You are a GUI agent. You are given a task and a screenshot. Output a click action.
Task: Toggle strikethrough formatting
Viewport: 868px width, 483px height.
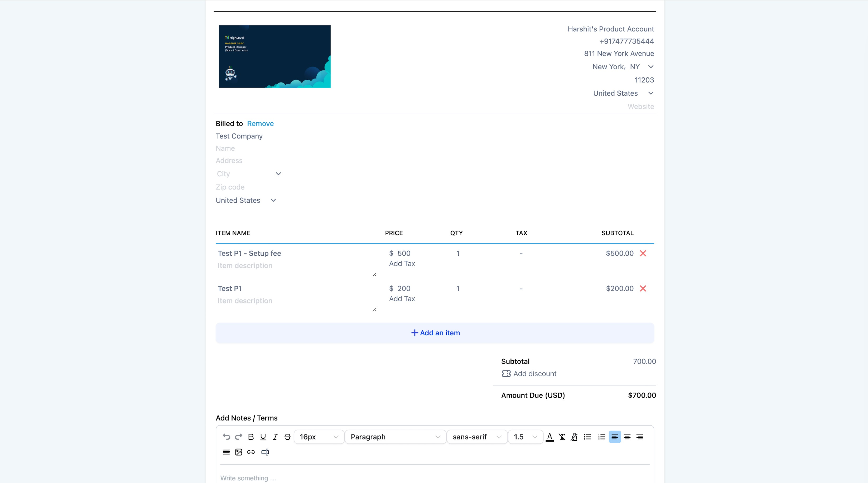(287, 437)
